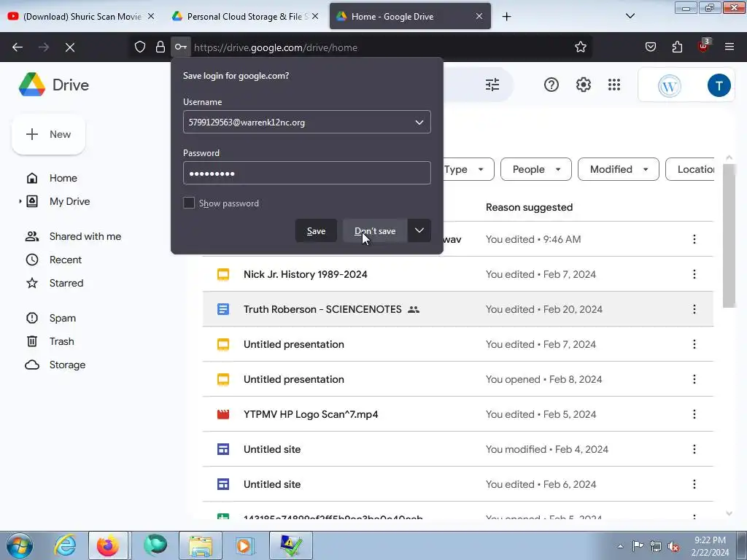747x560 pixels.
Task: Click the Password field
Action: [x=307, y=173]
